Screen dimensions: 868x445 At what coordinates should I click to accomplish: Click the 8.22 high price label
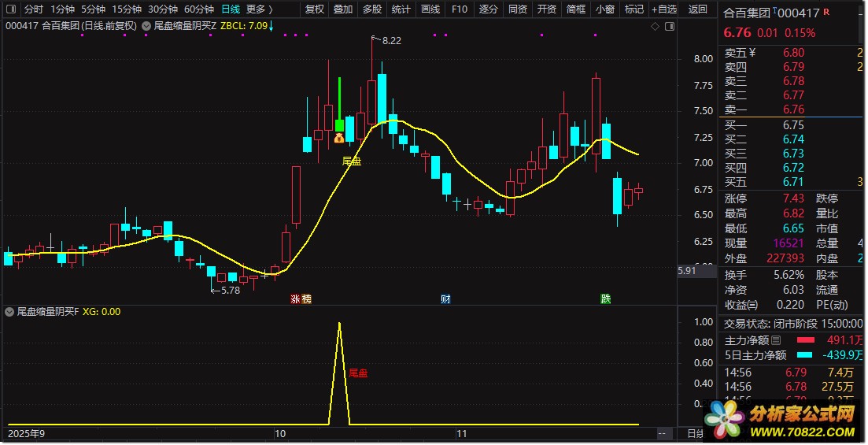[x=391, y=40]
